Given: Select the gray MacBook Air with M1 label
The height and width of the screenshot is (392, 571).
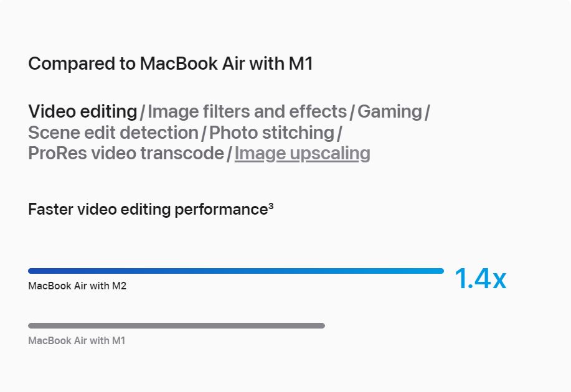Looking at the screenshot, I should 77,341.
